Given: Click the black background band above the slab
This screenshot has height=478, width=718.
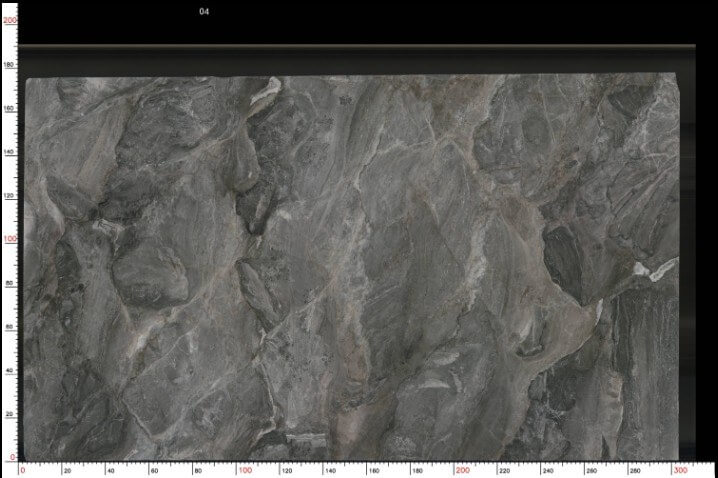Looking at the screenshot, I should [357, 22].
